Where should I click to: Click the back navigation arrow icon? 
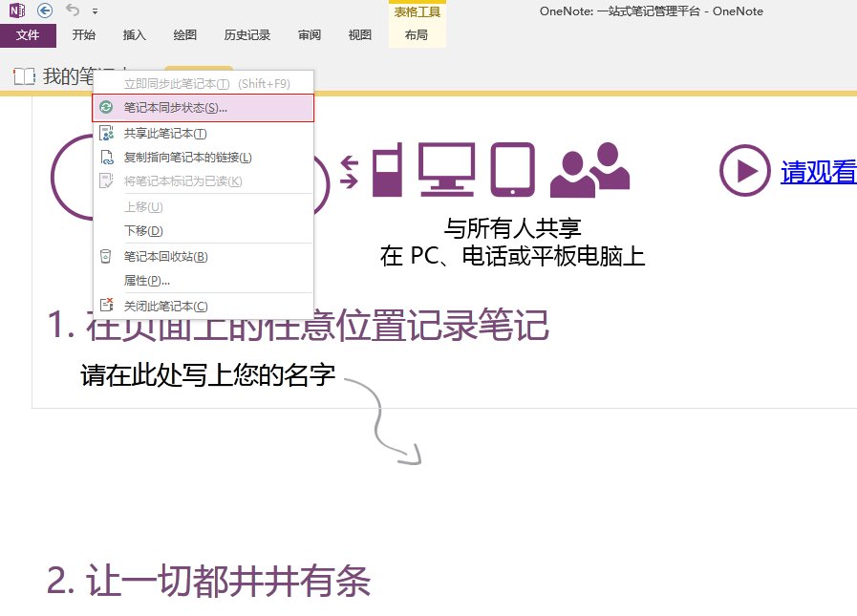47,11
